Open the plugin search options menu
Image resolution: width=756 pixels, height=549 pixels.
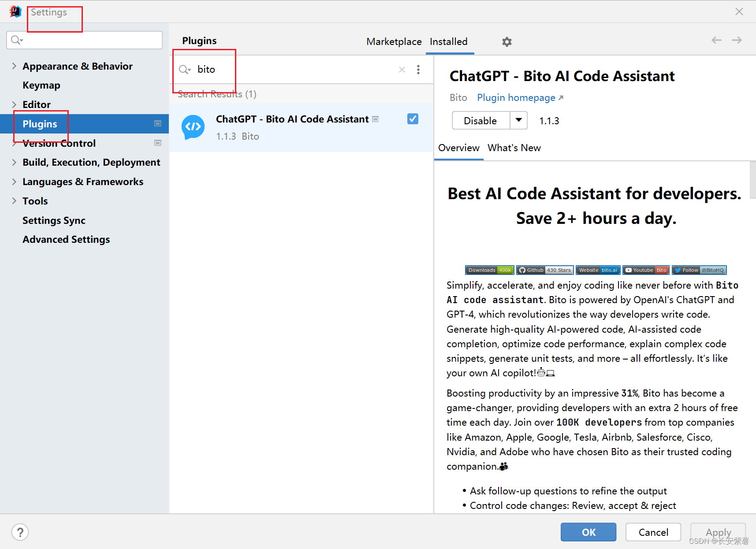click(418, 70)
